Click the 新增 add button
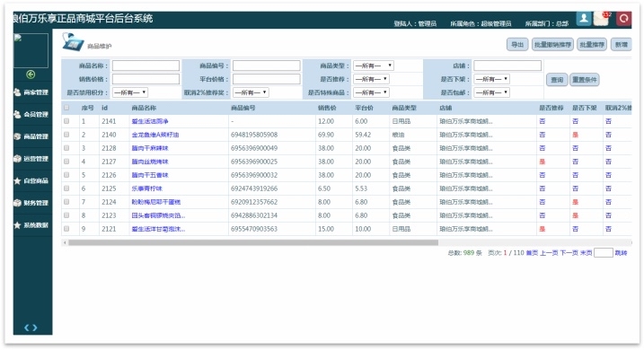This screenshot has height=350, width=644. (x=621, y=45)
